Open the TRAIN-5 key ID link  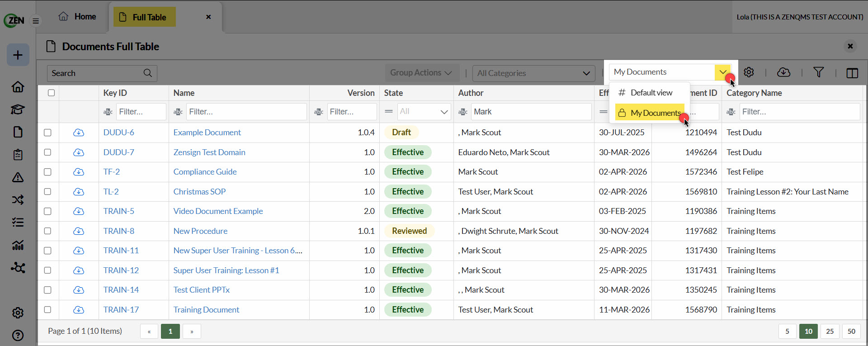[x=118, y=211]
